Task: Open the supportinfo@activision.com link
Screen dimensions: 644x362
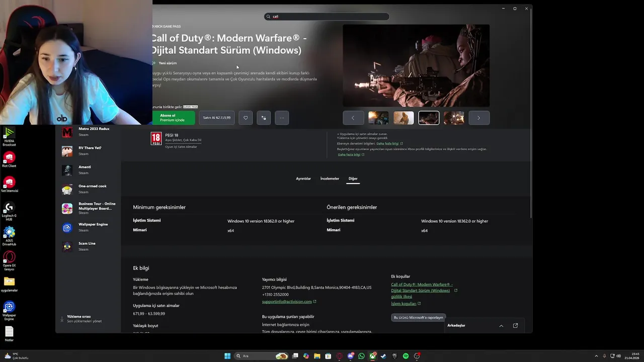Action: 287,302
